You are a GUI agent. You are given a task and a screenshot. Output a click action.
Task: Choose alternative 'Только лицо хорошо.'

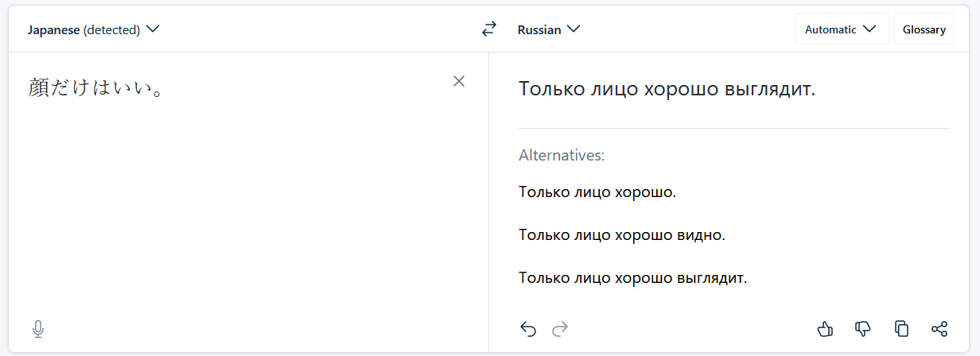click(597, 192)
